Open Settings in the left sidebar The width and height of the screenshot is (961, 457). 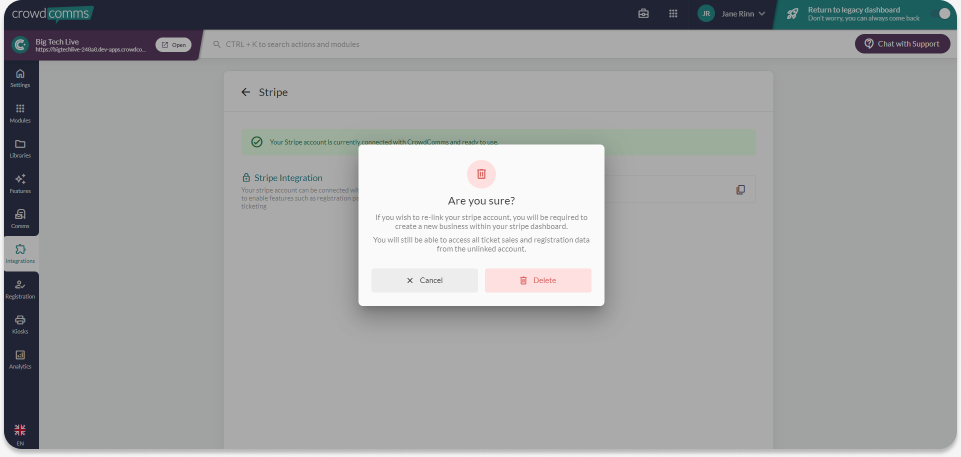pyautogui.click(x=20, y=78)
